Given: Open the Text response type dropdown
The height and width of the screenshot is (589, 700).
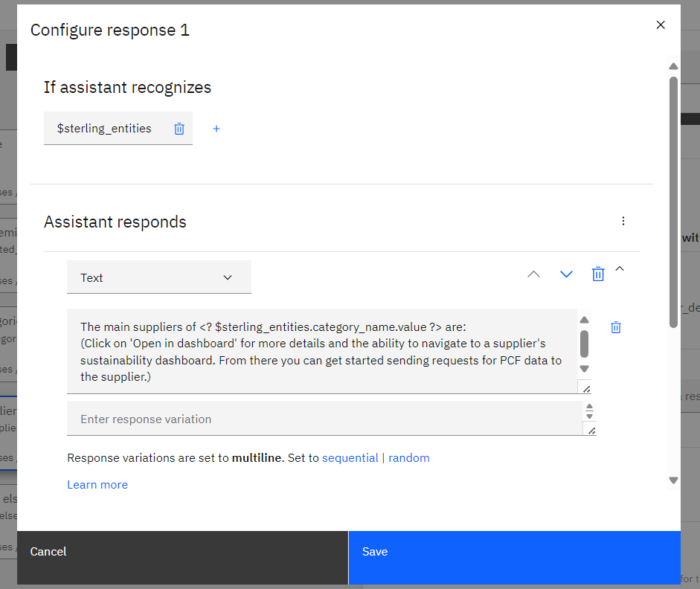Looking at the screenshot, I should point(159,277).
